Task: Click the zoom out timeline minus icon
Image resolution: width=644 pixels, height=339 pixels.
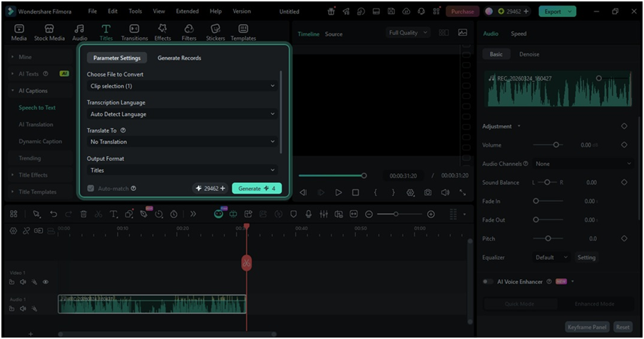Action: click(x=369, y=214)
